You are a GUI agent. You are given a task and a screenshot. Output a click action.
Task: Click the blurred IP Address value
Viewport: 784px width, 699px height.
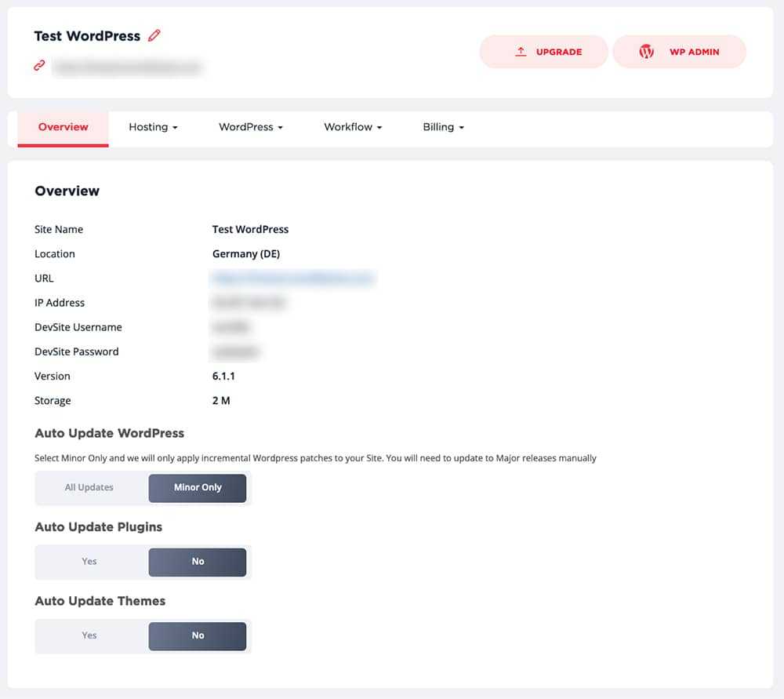click(249, 302)
